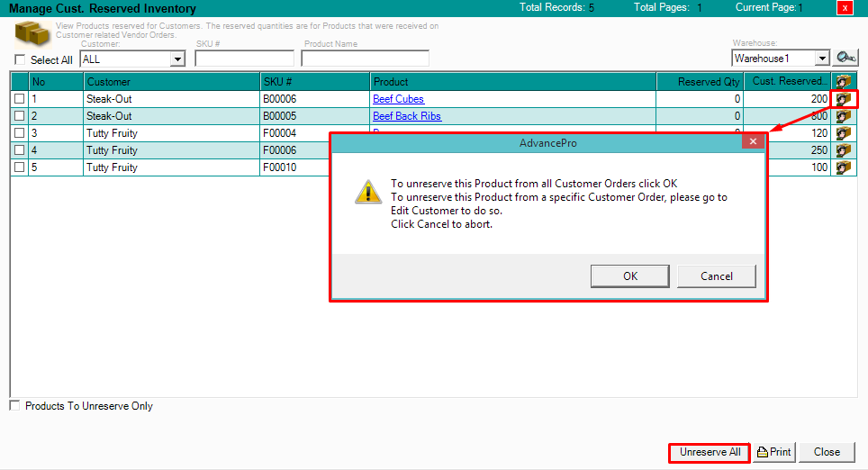Enable Products To Unreserve Only checkbox
The width and height of the screenshot is (868, 470).
[14, 406]
